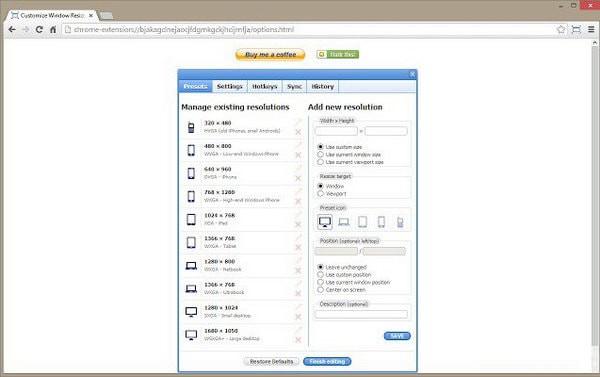Edit the 1680 × 1050 preset
The height and width of the screenshot is (377, 600).
pos(298,330)
